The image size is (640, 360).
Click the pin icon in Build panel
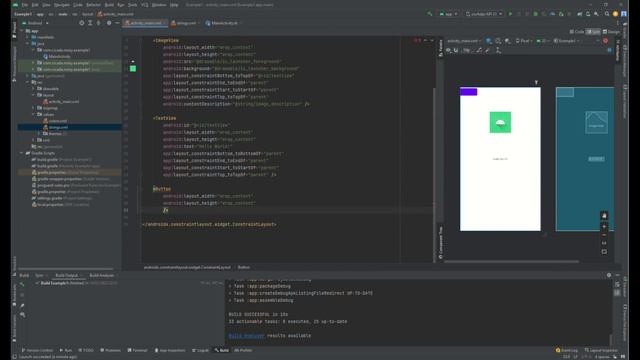click(22, 305)
